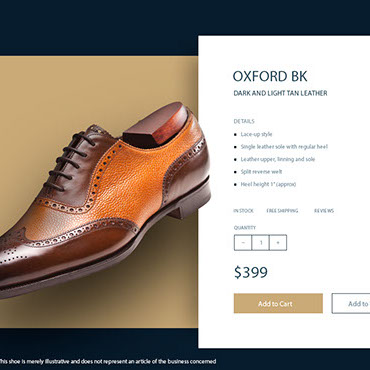This screenshot has height=370, width=370.
Task: Select the quantity value field
Action: click(x=261, y=243)
